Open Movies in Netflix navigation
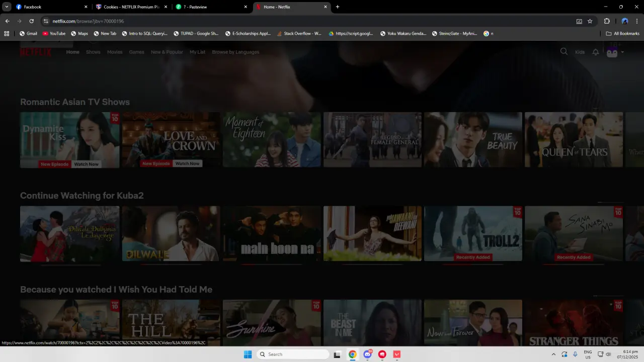 tap(115, 52)
